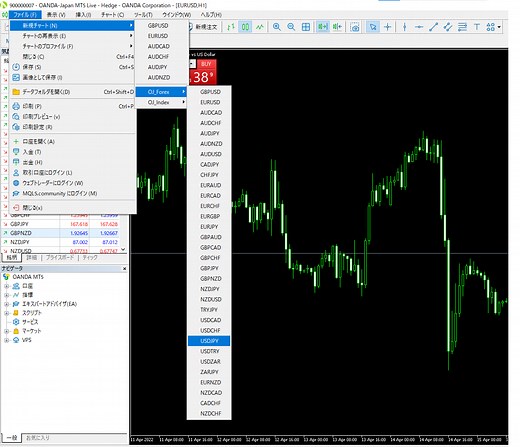Screen dimensions: 520x447
Task: Switch chart to line chart display
Action: [x=260, y=27]
